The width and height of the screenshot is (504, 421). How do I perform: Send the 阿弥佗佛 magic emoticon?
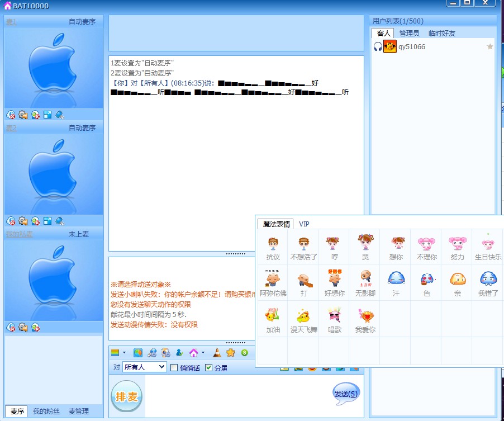coord(273,283)
